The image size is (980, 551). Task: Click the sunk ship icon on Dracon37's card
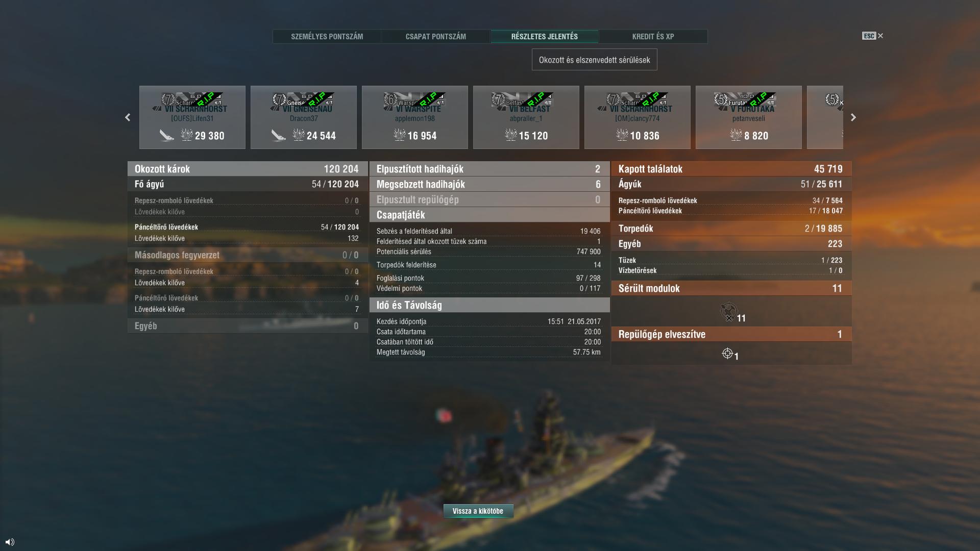coord(278,135)
